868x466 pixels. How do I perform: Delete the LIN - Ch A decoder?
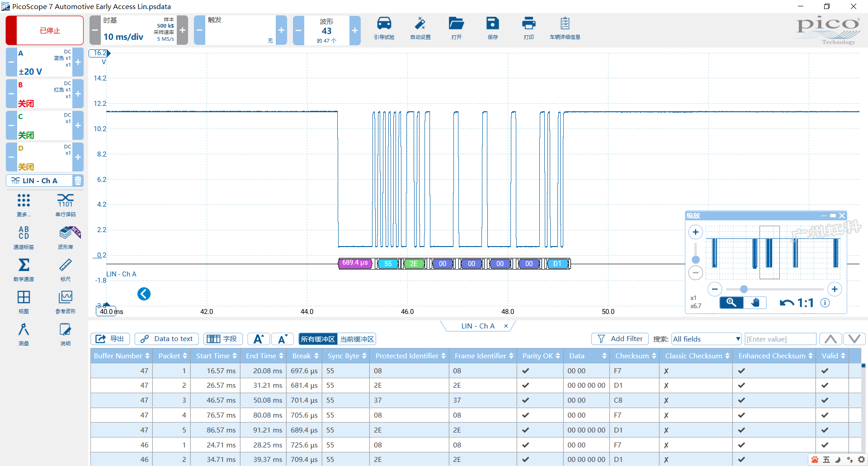pyautogui.click(x=78, y=181)
